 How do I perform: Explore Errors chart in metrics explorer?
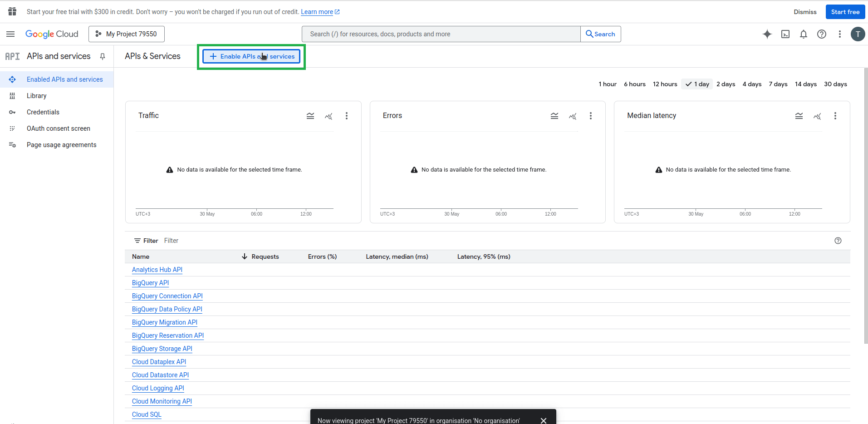pos(573,116)
